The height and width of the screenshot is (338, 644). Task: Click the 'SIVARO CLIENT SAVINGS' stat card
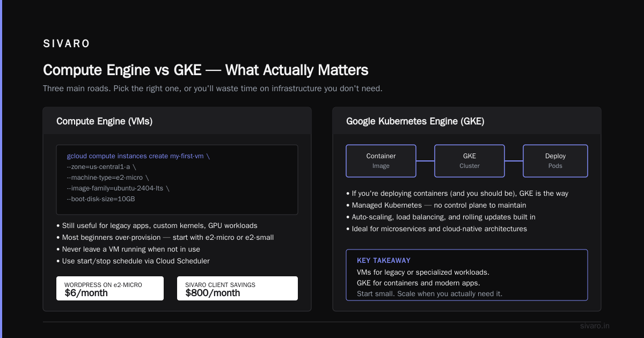[x=237, y=289]
